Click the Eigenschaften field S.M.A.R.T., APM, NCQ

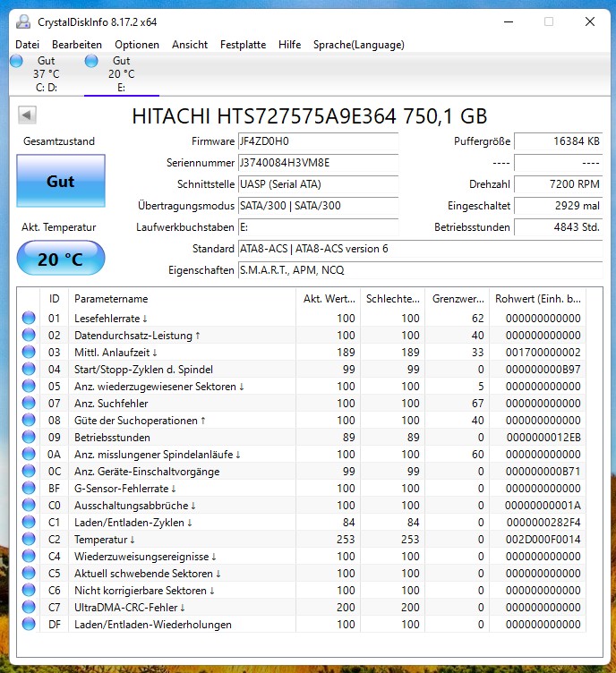420,270
